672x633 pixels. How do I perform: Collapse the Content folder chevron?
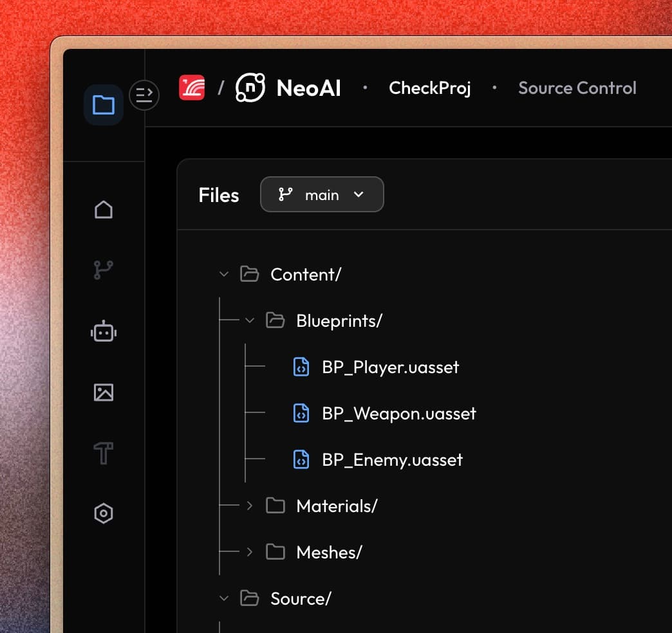(224, 275)
